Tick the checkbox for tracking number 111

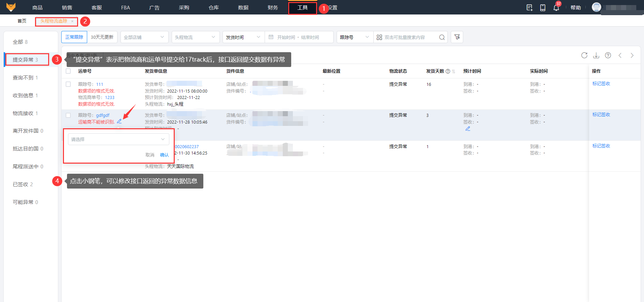[68, 84]
